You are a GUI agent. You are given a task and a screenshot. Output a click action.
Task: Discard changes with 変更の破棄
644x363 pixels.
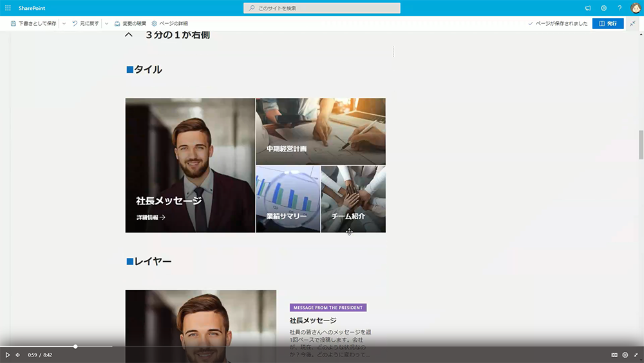[x=130, y=23]
